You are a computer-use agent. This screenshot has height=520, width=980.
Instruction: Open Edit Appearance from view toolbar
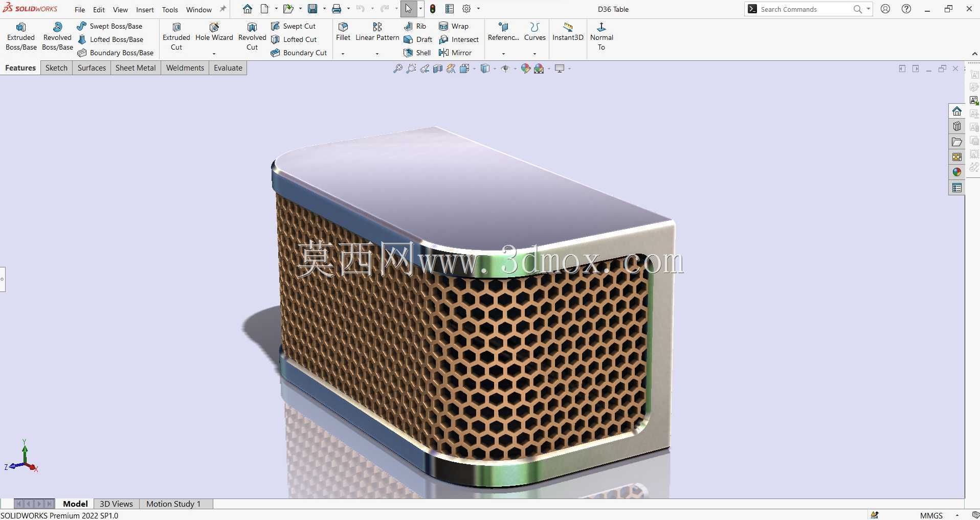pyautogui.click(x=525, y=69)
